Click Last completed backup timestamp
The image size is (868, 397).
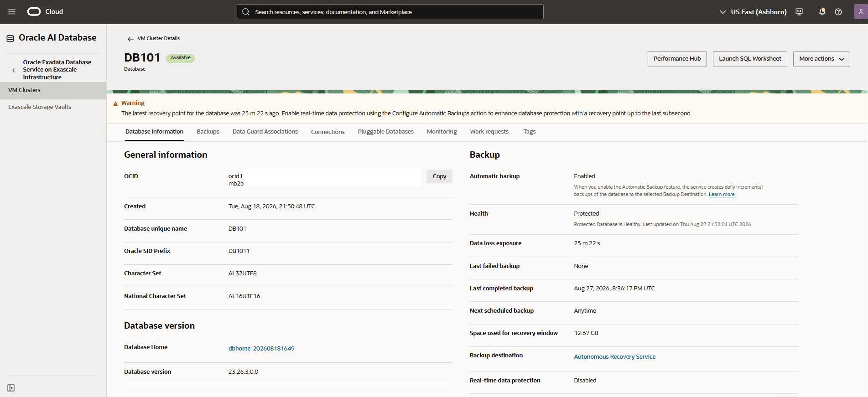(x=614, y=289)
